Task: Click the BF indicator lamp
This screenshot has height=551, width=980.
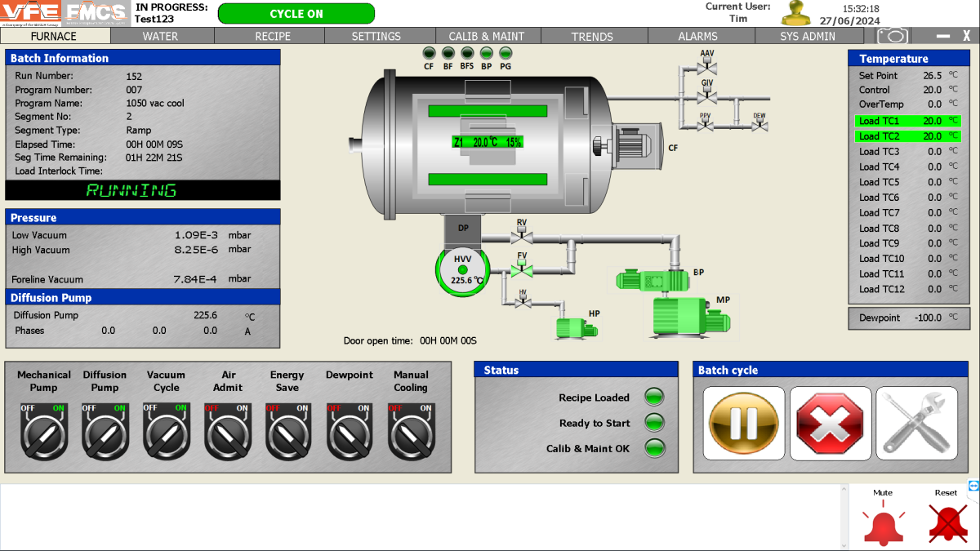Action: coord(448,53)
